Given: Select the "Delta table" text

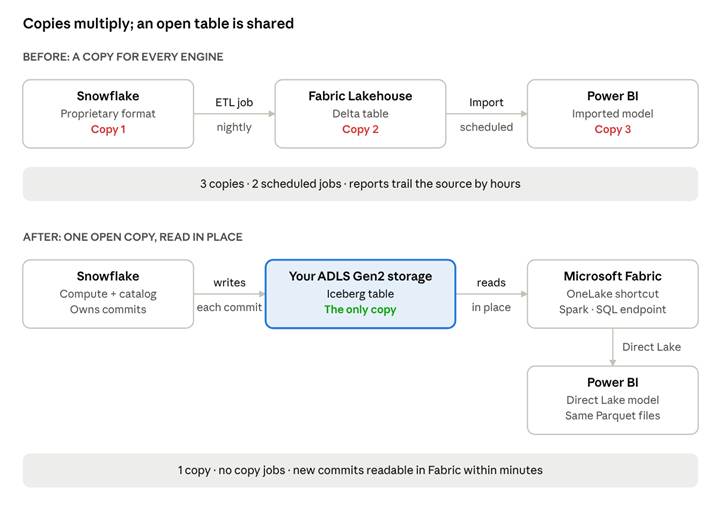Looking at the screenshot, I should 360,114.
